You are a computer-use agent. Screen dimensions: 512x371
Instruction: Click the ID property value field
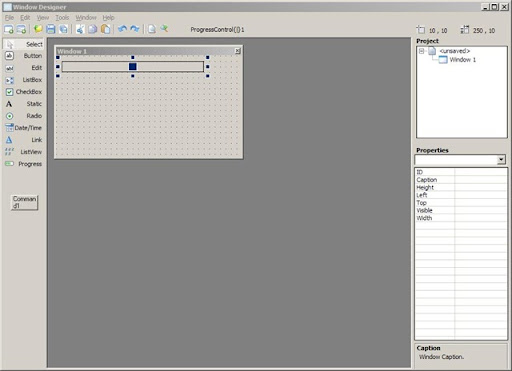(480, 172)
